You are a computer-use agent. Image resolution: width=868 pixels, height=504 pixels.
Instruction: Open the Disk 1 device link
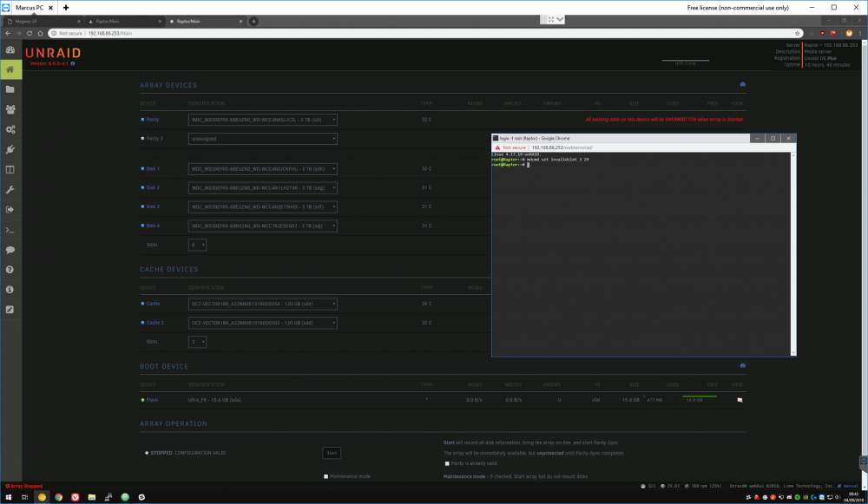pyautogui.click(x=153, y=169)
